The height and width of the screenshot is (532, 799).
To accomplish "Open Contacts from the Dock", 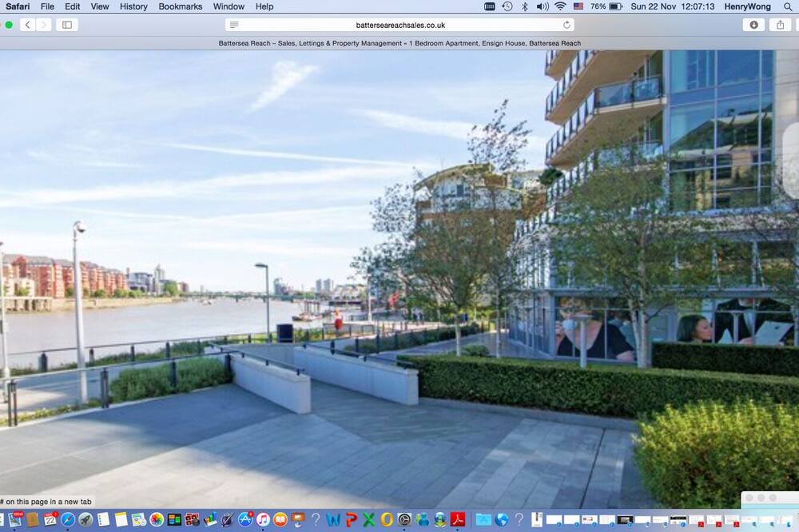I will [x=33, y=519].
